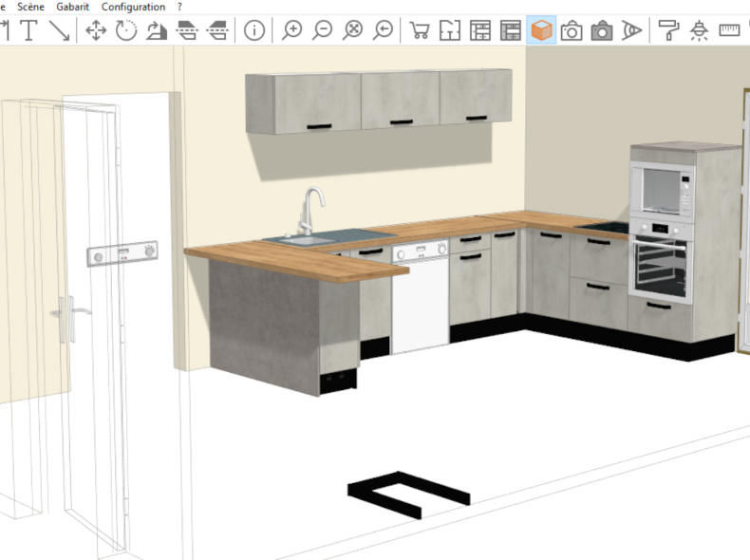This screenshot has height=560, width=750.
Task: Open the ? help menu
Action: pos(179,7)
